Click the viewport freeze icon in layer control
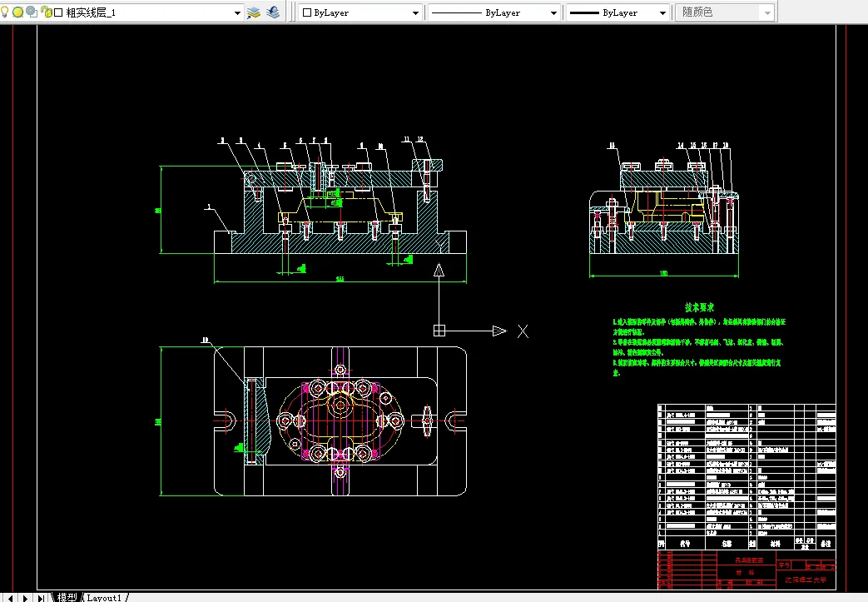The image size is (868, 602). [31, 12]
